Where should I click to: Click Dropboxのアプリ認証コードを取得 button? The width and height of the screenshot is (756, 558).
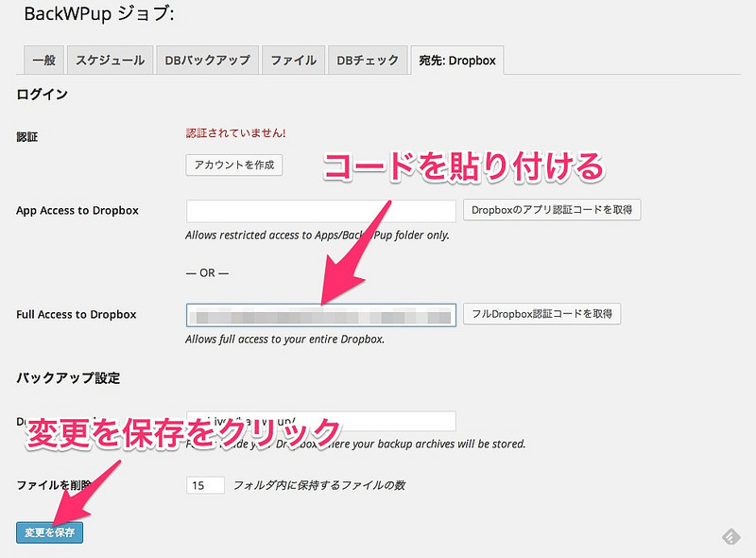tap(552, 210)
